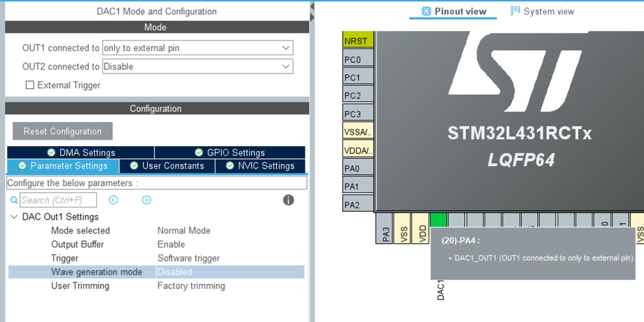This screenshot has width=644, height=322.
Task: Click the VDD pin next to PA4
Action: point(420,228)
